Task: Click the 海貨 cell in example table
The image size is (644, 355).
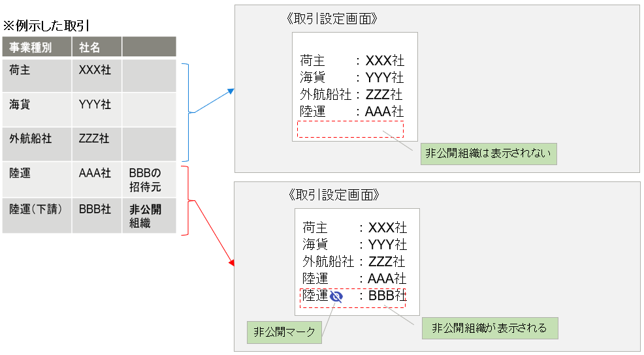Action: pos(20,104)
